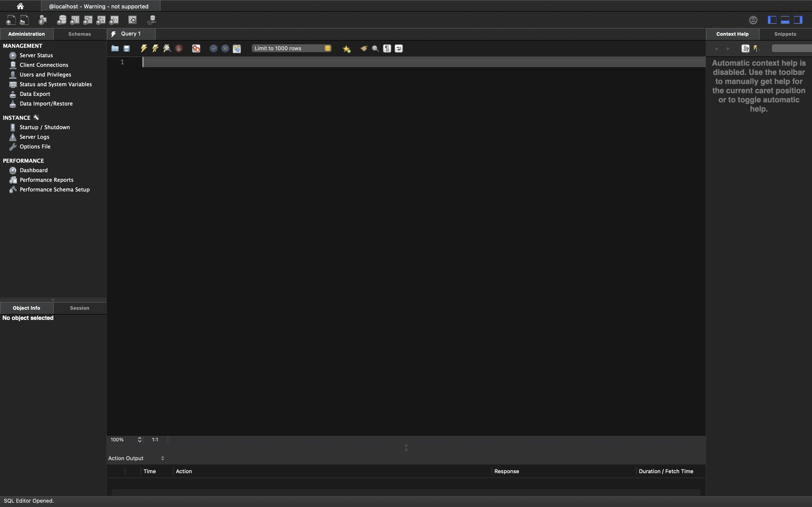
Task: Toggle auto-commit mode button
Action: [237, 49]
